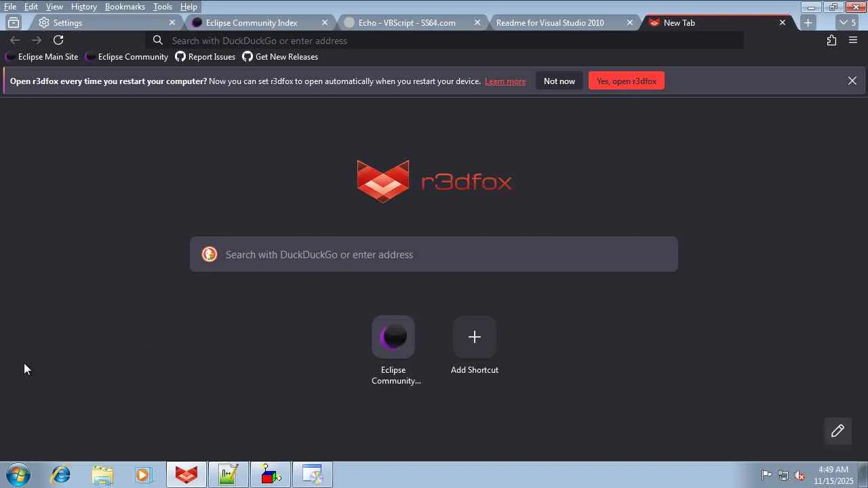The width and height of the screenshot is (868, 488).
Task: Switch to the Settings tab
Action: click(105, 22)
